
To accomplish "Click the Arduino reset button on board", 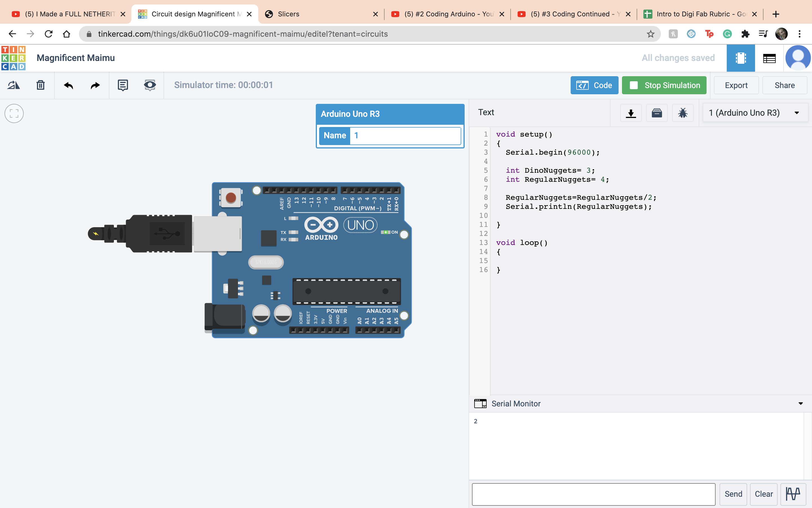I will (x=231, y=198).
